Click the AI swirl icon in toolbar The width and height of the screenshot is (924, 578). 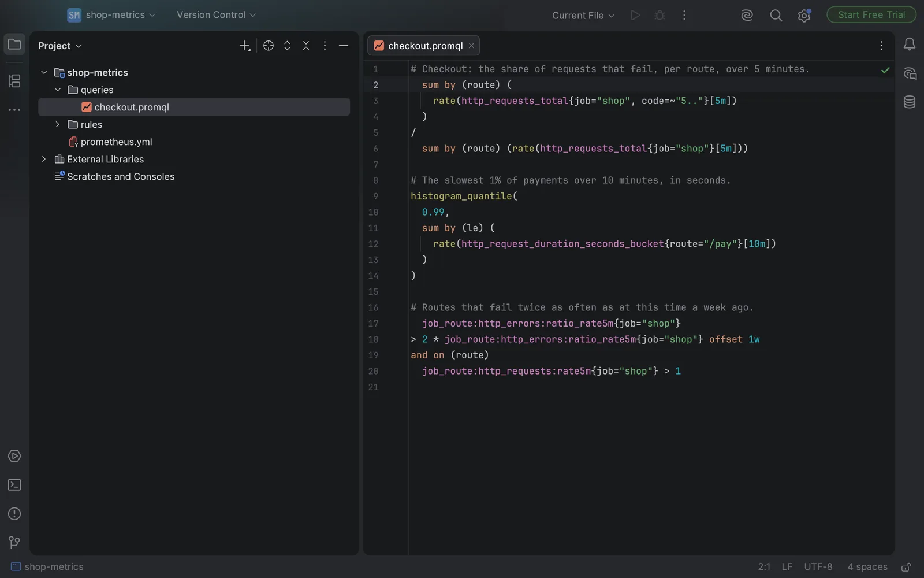click(747, 16)
